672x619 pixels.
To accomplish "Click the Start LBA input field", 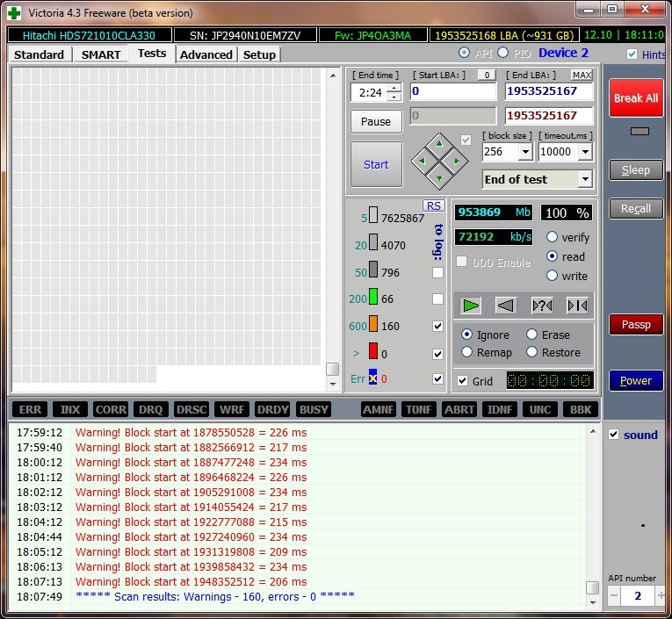I will [x=452, y=91].
